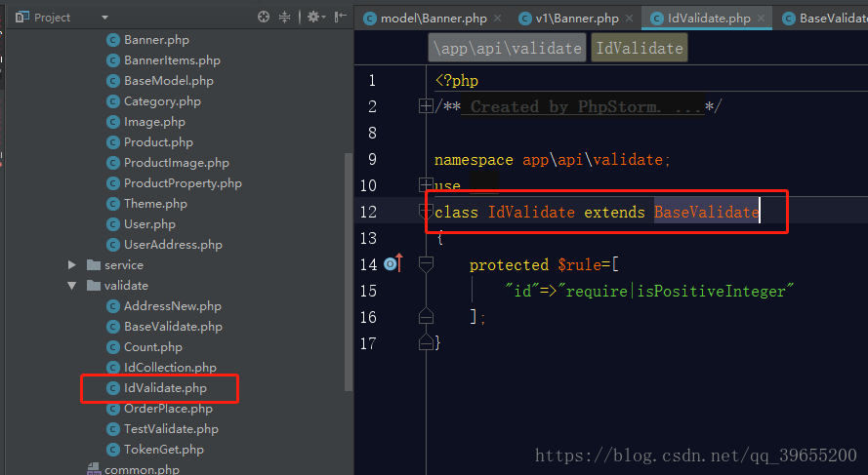Expand the folded use statements on line 10
The width and height of the screenshot is (868, 475).
pos(426,184)
